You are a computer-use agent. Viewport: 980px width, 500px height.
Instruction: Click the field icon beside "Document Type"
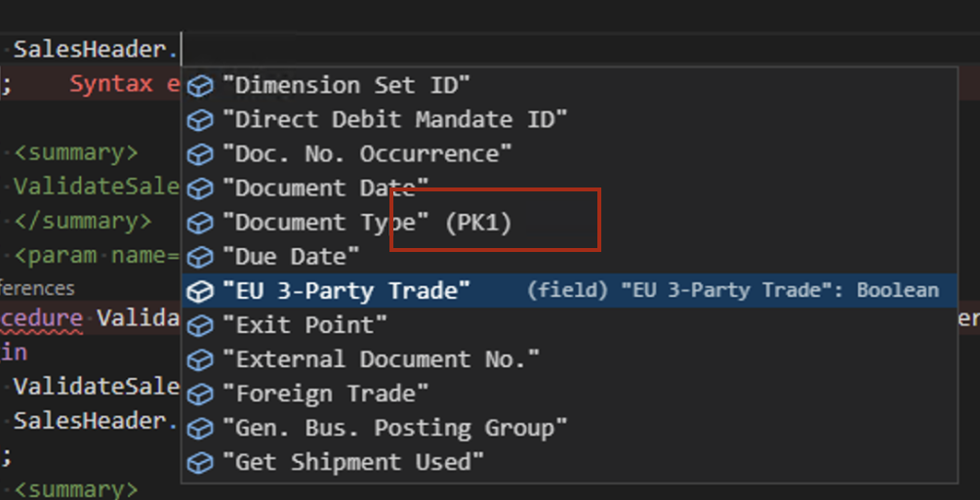point(200,223)
